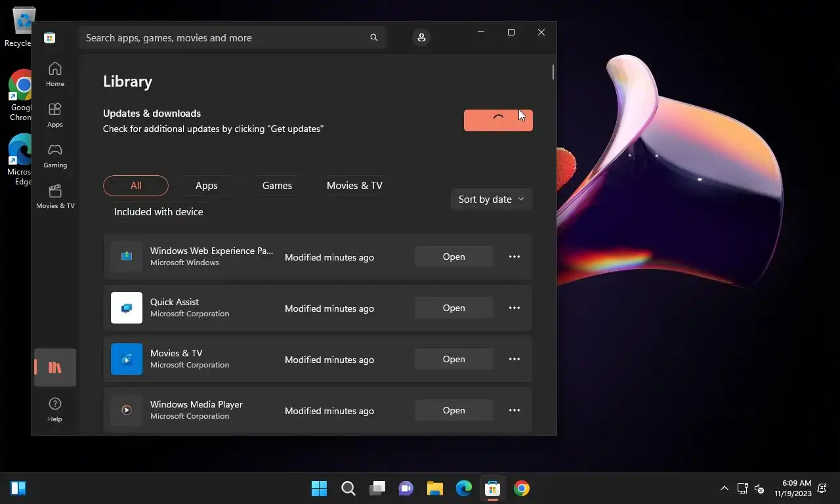Click the Movies & TV app icon in list
The image size is (840, 504).
pyautogui.click(x=127, y=359)
